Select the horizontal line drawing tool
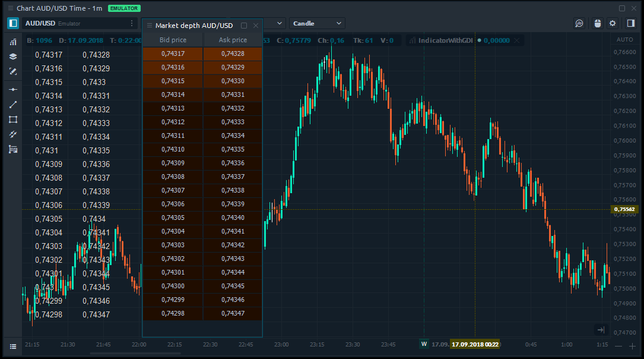This screenshot has height=359, width=644. tap(12, 89)
